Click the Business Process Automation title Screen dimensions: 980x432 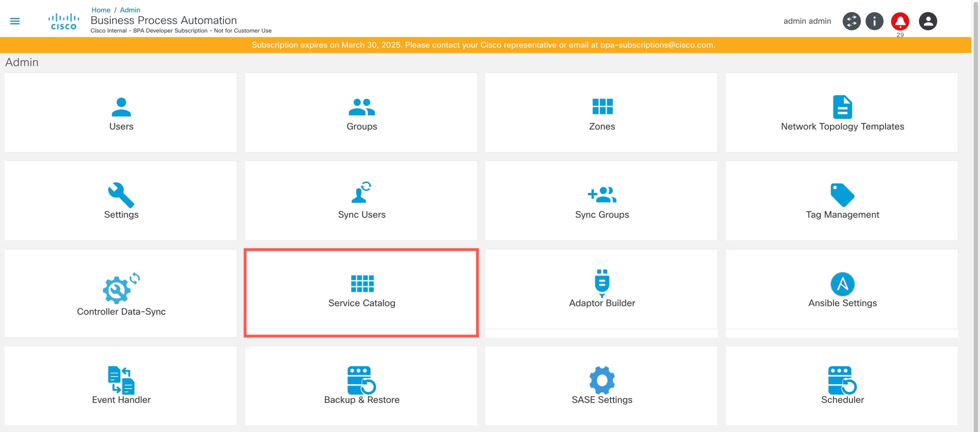(x=164, y=20)
